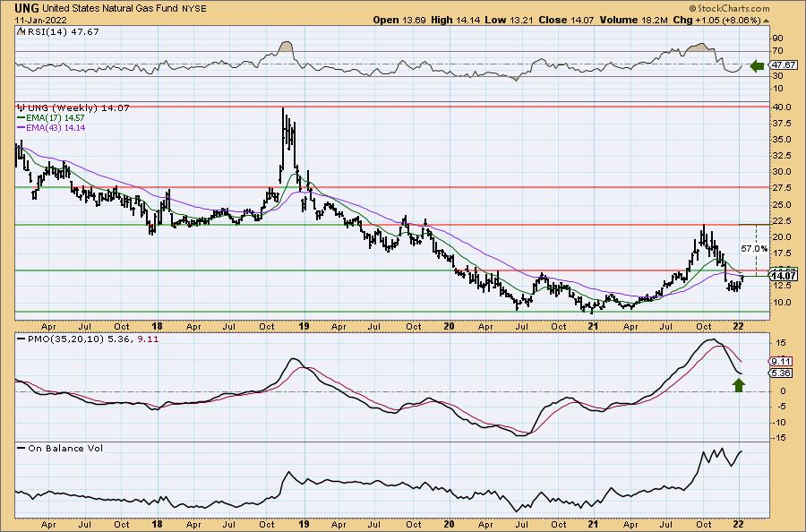Select the UNG (Weekly) 14.07 legend label
The height and width of the screenshot is (532, 806).
point(79,108)
